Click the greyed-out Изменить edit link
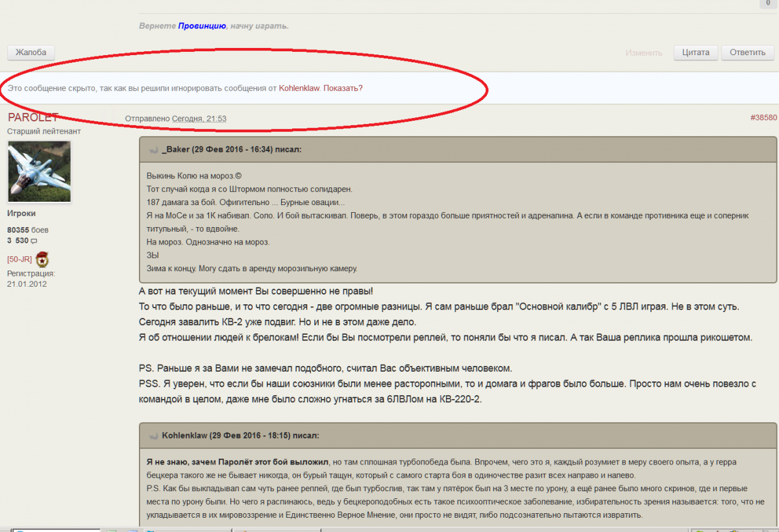Viewport: 779px width, 532px height. (x=644, y=53)
